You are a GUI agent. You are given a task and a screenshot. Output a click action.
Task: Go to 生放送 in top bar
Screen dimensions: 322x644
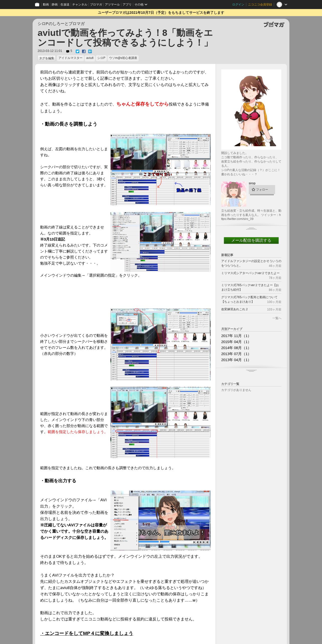65,5
